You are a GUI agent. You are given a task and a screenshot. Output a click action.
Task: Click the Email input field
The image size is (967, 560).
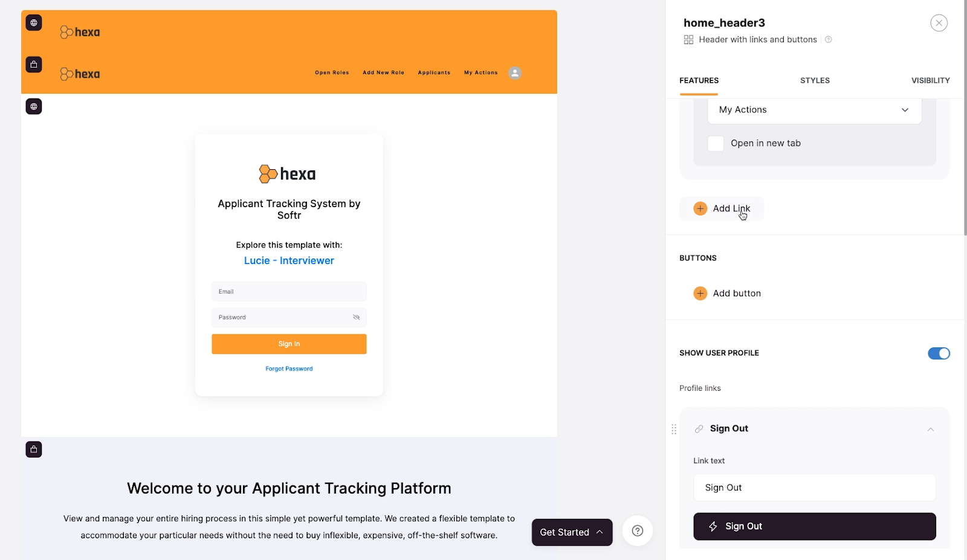(x=289, y=292)
